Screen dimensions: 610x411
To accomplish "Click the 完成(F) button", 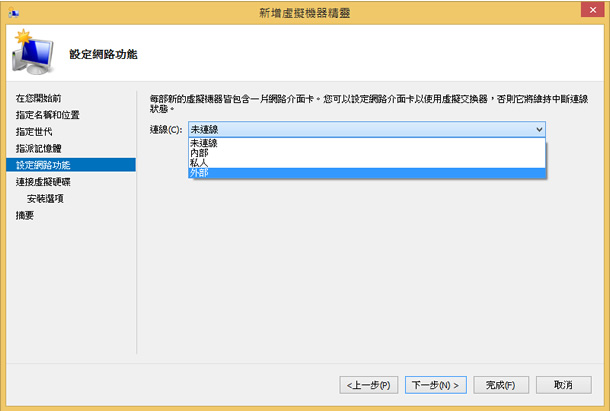I will [501, 385].
